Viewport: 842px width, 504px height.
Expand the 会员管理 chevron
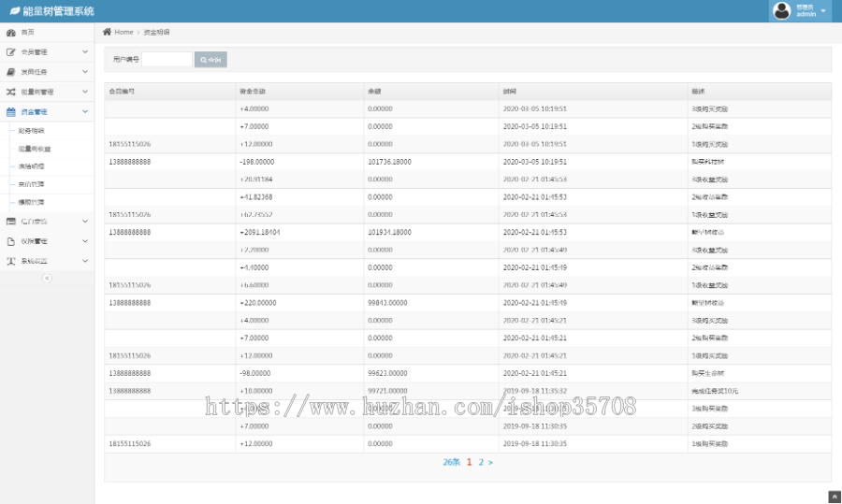(x=85, y=52)
